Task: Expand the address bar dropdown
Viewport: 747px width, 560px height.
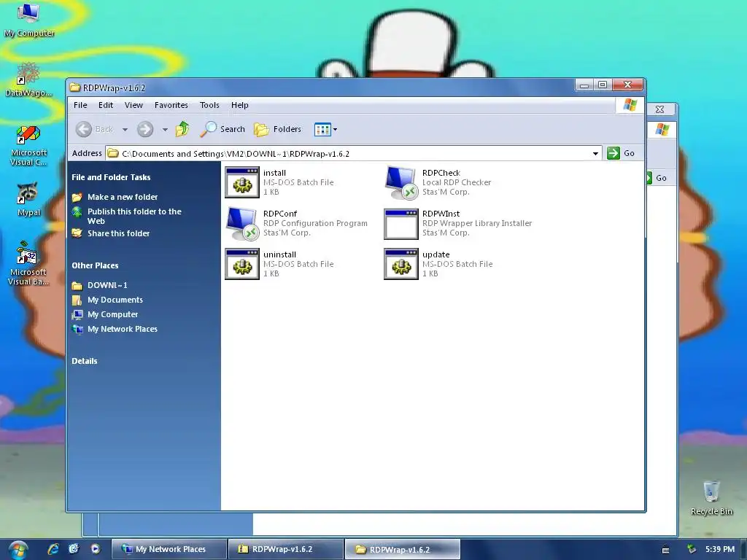Action: [595, 153]
